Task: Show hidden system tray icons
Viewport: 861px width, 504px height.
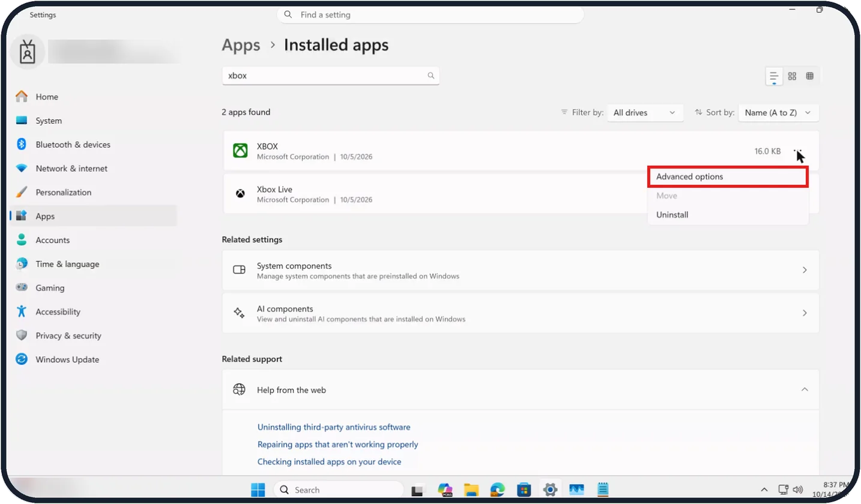Action: point(764,490)
